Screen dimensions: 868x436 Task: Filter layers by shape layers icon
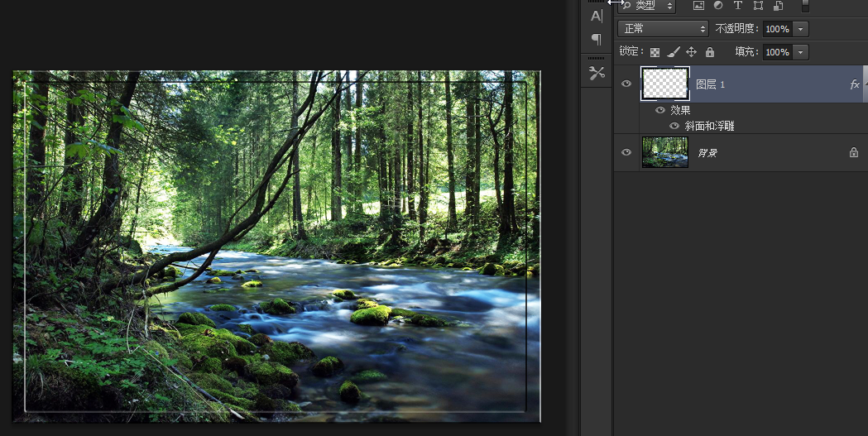(759, 6)
